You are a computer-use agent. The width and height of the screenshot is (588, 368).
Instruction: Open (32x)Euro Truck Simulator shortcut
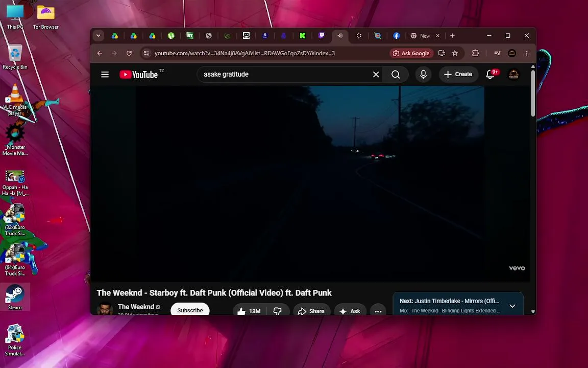pos(15,220)
